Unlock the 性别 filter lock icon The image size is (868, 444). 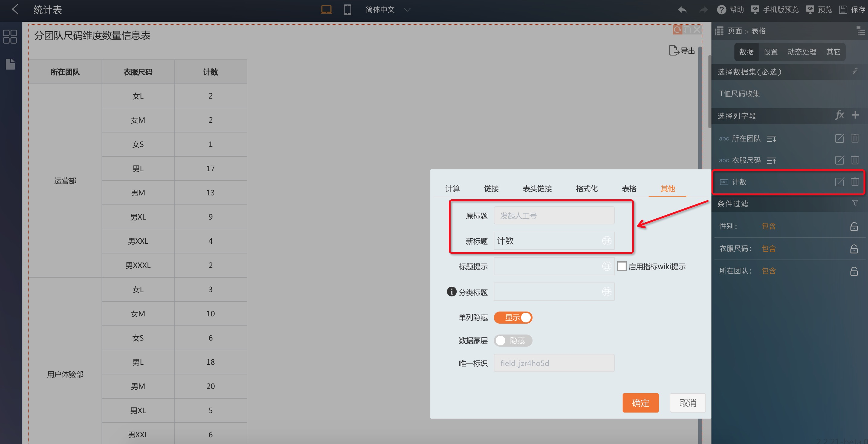tap(853, 226)
